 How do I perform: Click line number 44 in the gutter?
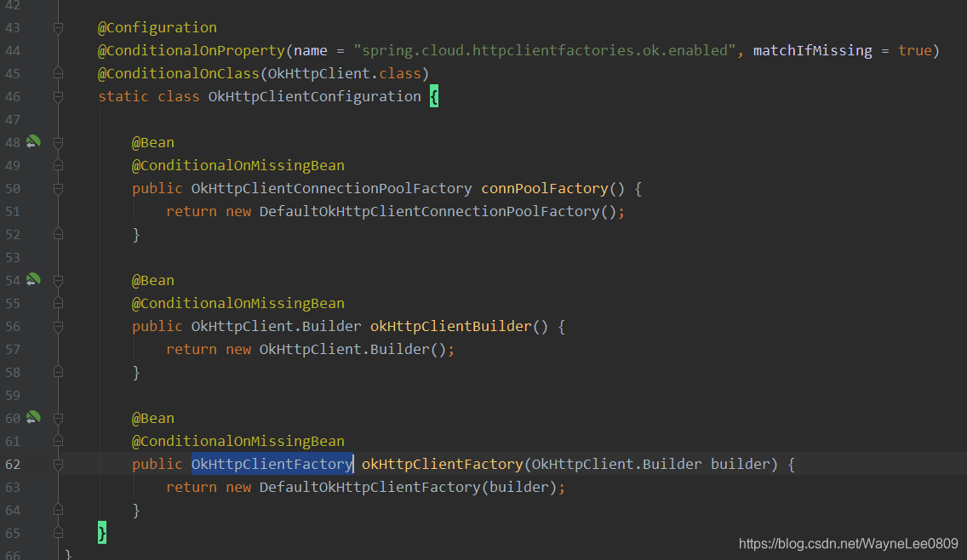(13, 50)
